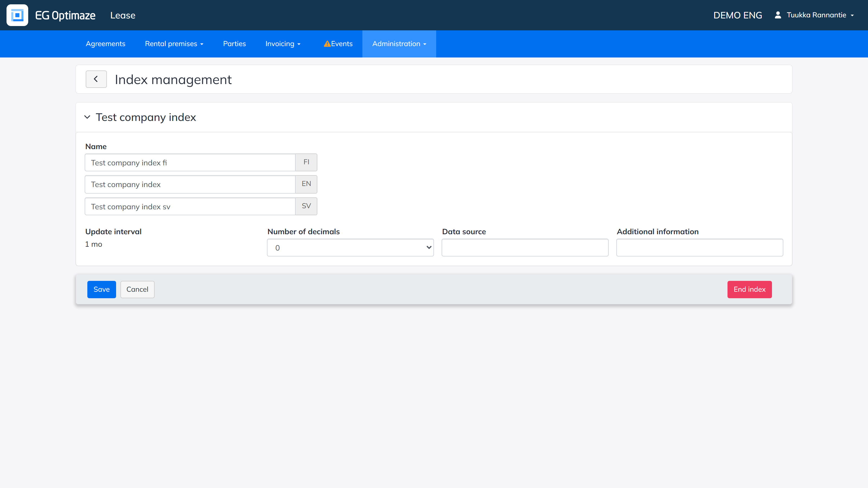Click the Number of decimals label

pos(304,232)
